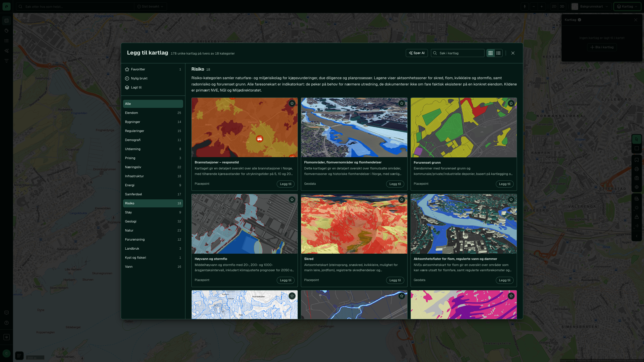This screenshot has width=644, height=362.
Task: Open the help question mark icon
Action: click(x=7, y=323)
